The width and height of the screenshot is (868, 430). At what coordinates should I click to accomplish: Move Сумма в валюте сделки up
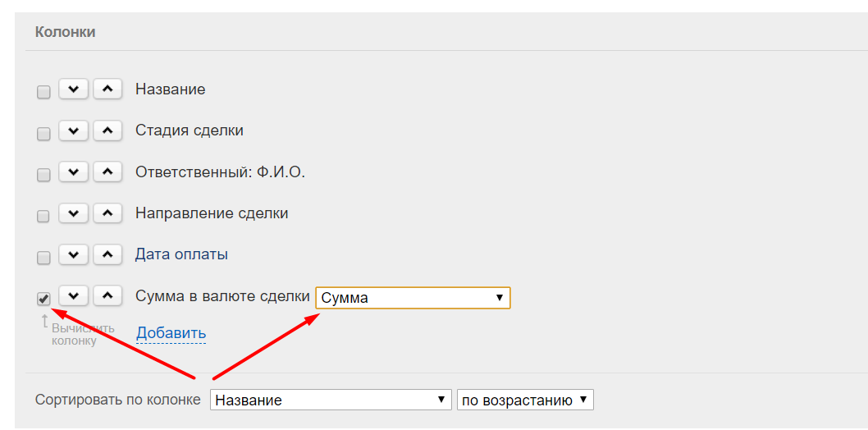tap(107, 296)
